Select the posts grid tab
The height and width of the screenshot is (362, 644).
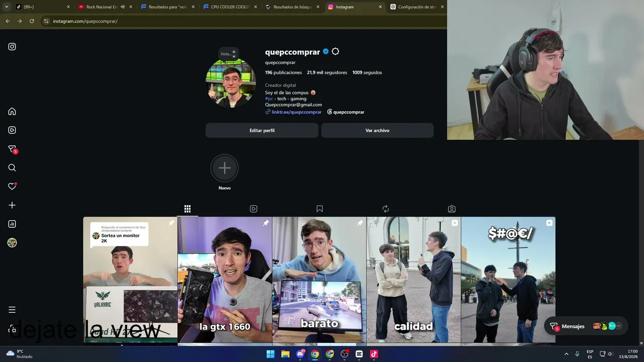point(187,209)
